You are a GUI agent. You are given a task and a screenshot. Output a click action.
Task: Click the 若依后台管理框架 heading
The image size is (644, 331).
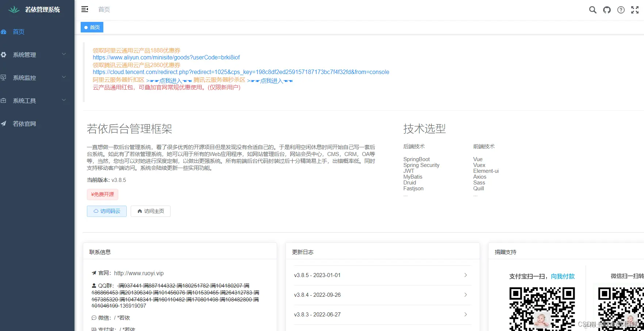pos(130,129)
